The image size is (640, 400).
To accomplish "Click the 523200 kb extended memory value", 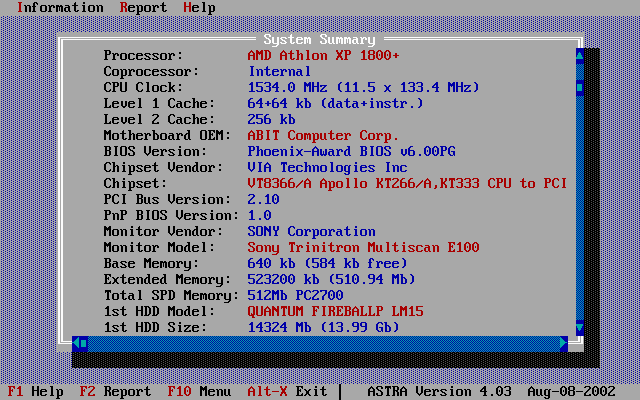I will 331,280.
